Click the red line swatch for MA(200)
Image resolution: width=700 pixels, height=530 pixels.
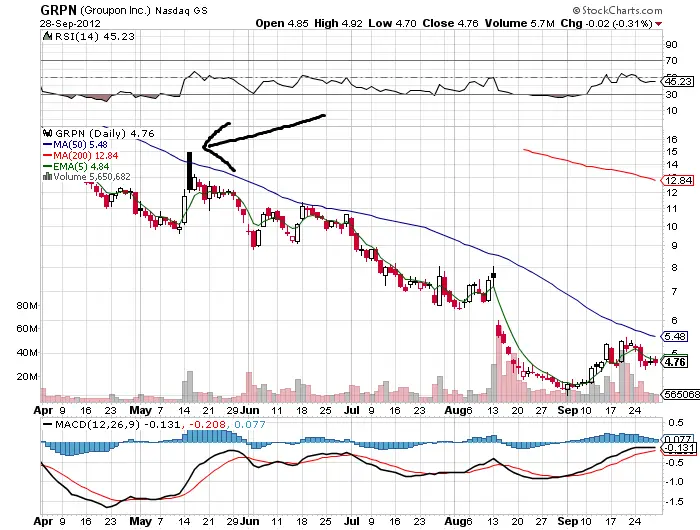point(48,155)
